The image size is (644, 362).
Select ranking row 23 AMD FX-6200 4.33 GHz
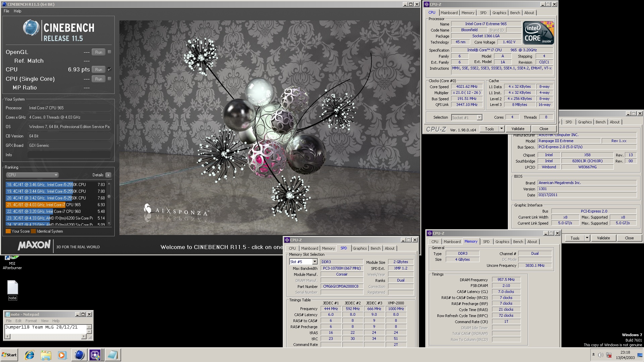[56, 218]
